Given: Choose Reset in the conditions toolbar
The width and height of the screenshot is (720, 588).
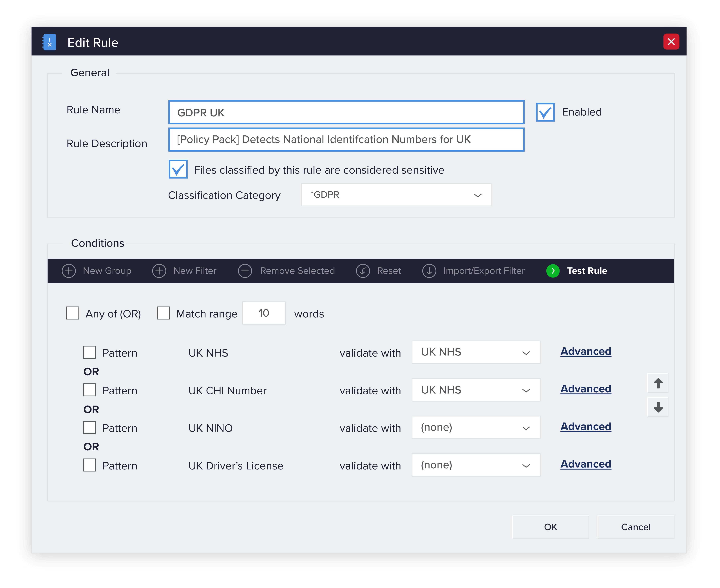Looking at the screenshot, I should coord(389,271).
